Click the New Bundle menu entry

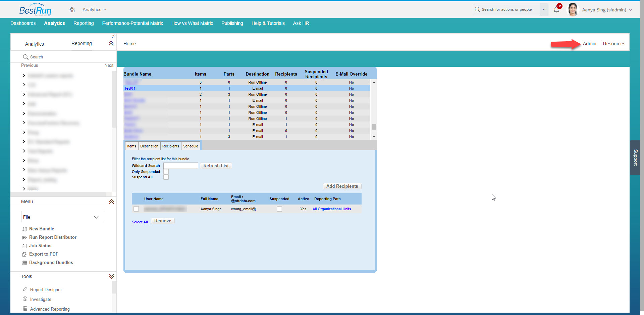click(x=42, y=229)
